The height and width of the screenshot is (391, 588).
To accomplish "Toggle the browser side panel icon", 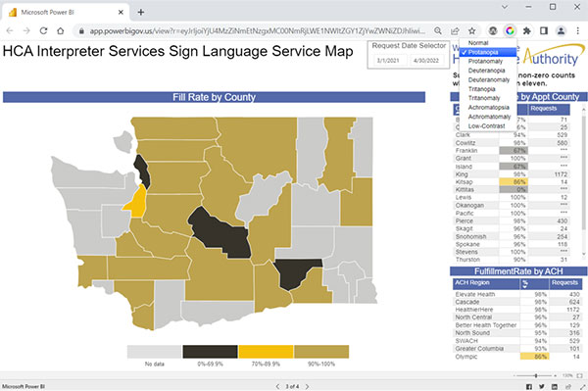I will [x=544, y=31].
